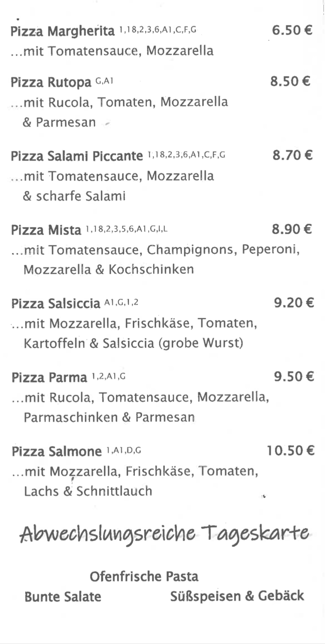Select the 9.20 € price
The height and width of the screenshot is (644, 325).
294,303
